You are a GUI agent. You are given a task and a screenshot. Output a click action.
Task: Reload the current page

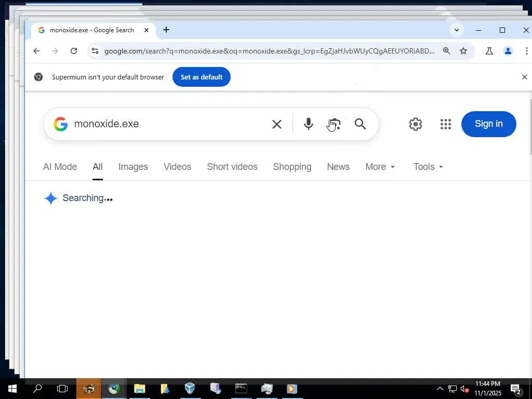coord(74,51)
